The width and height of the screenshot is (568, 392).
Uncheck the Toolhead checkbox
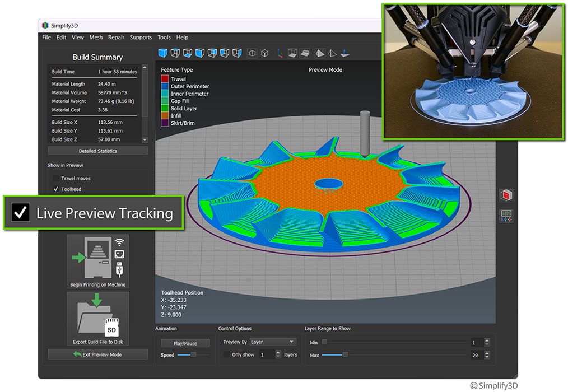pos(55,189)
